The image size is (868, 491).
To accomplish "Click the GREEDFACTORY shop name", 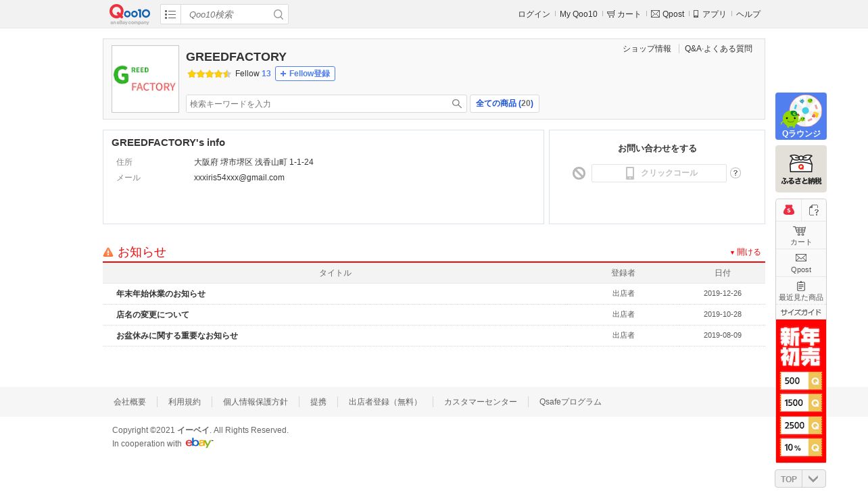I will pyautogui.click(x=236, y=57).
